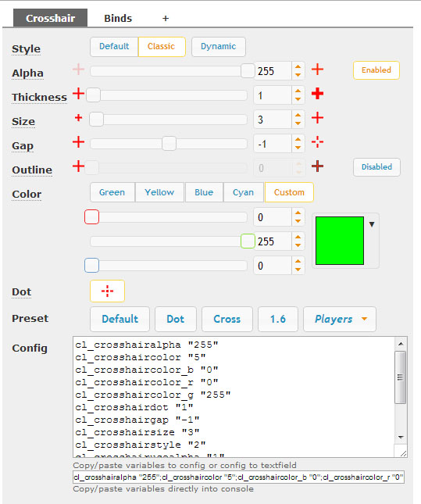Click the green color swatch preview

tap(340, 241)
